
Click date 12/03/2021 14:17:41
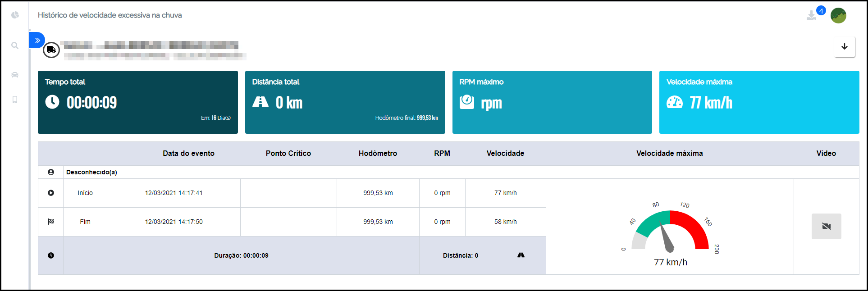point(174,193)
